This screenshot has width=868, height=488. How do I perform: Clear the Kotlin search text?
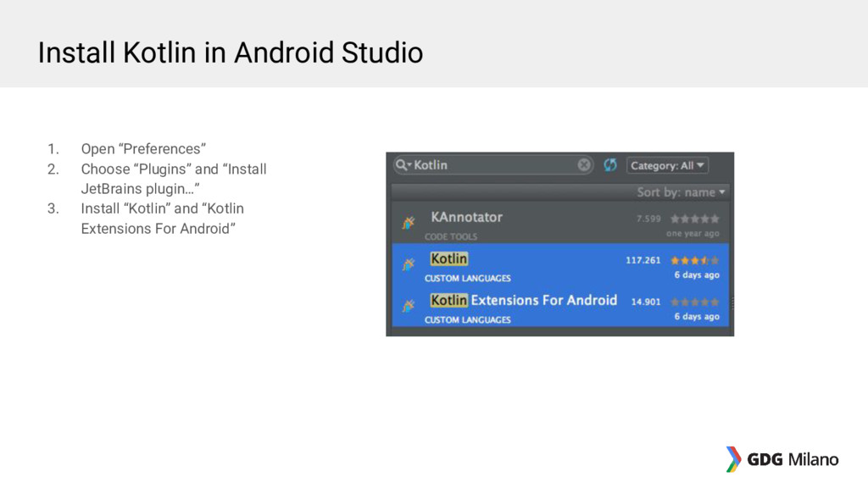click(583, 165)
